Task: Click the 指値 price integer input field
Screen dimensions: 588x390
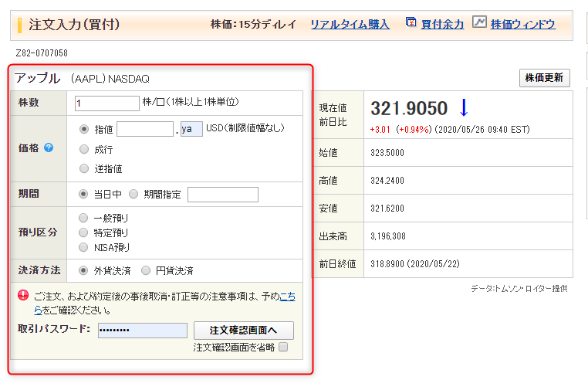Action: (x=145, y=129)
